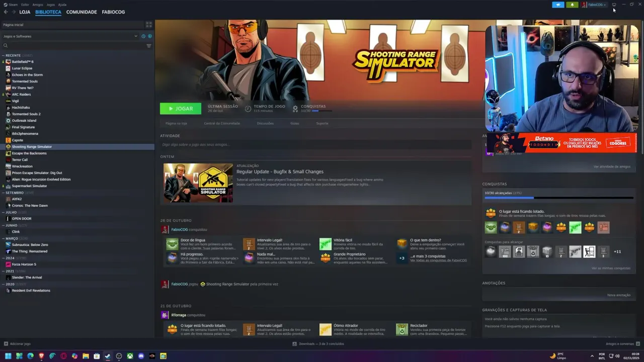Switch to the LOJA tab
Screen dimensions: 644x362
(x=25, y=12)
